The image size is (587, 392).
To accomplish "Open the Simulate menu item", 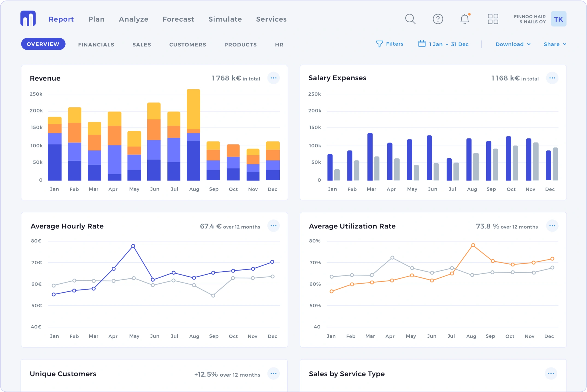I will click(x=225, y=19).
